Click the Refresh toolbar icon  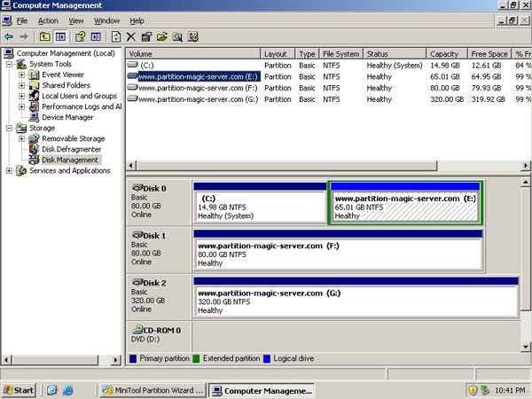[x=115, y=36]
